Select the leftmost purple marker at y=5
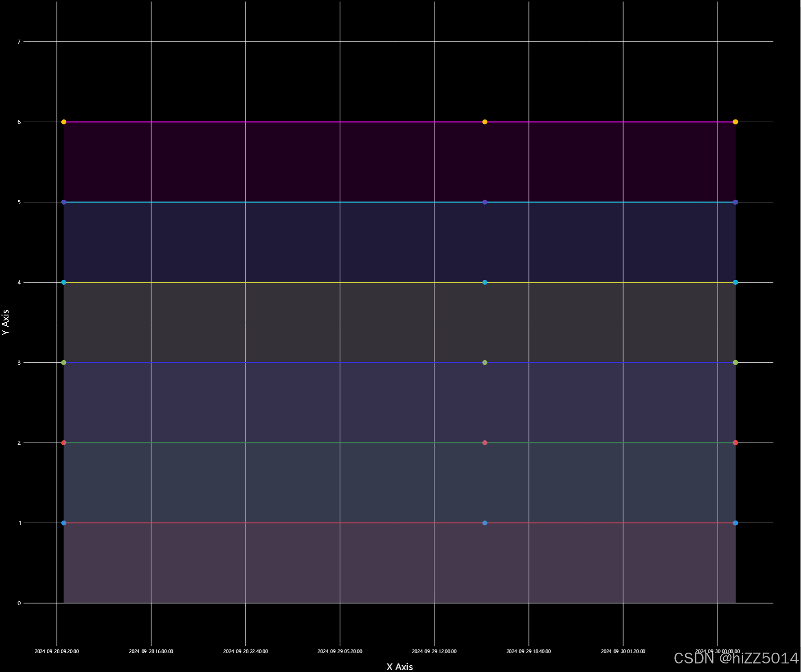The width and height of the screenshot is (801, 672). coord(64,202)
